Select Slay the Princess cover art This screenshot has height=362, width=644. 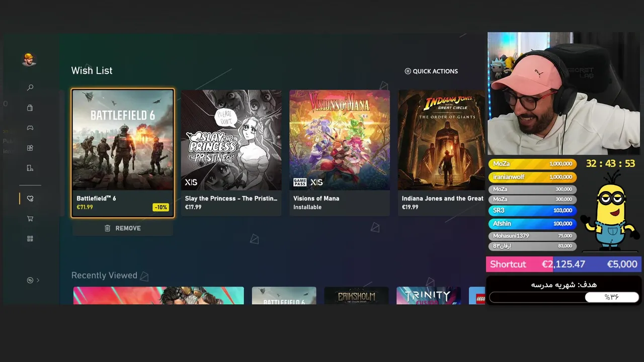pyautogui.click(x=231, y=140)
